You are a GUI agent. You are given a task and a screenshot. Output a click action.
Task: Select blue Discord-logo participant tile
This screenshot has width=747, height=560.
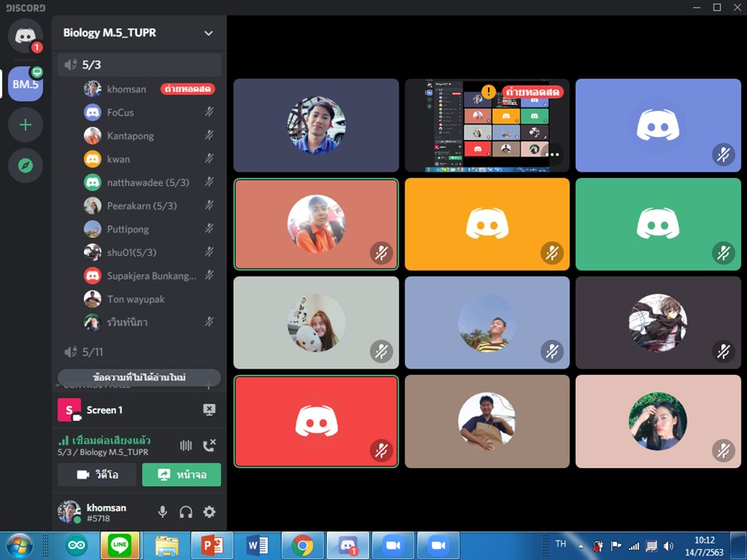point(658,125)
